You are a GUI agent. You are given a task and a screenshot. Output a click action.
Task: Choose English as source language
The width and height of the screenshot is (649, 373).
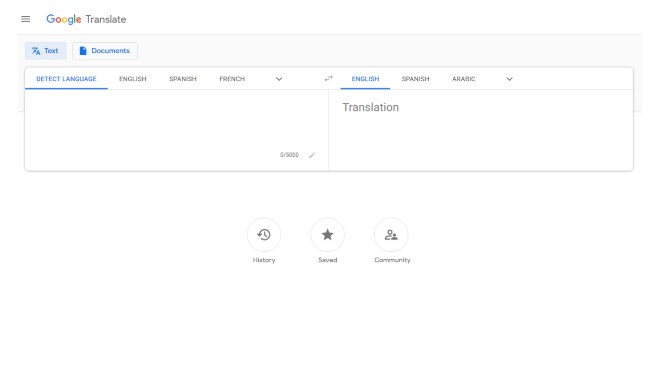point(133,79)
